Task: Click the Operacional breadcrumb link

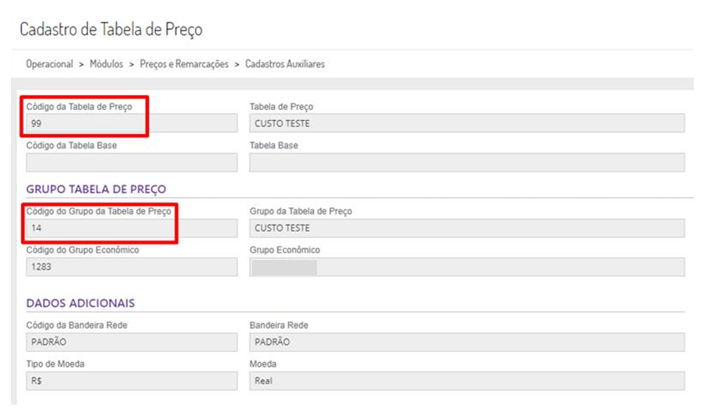Action: (x=49, y=64)
